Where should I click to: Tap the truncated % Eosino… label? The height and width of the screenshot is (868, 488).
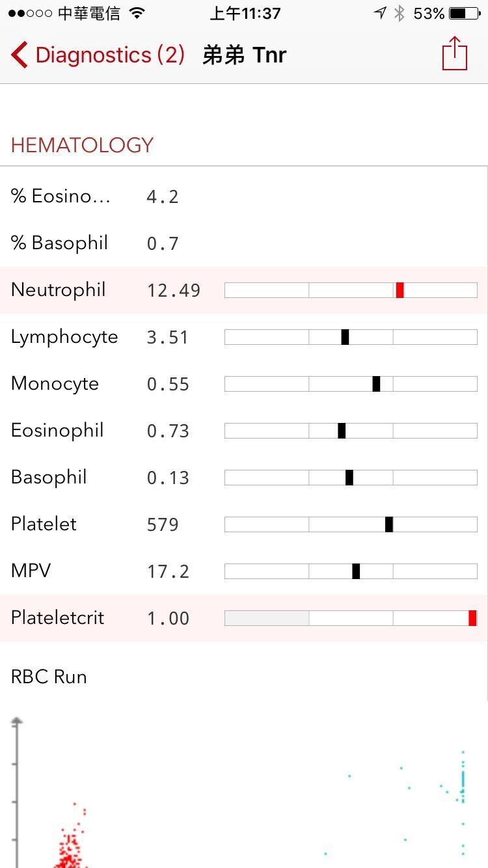[61, 197]
